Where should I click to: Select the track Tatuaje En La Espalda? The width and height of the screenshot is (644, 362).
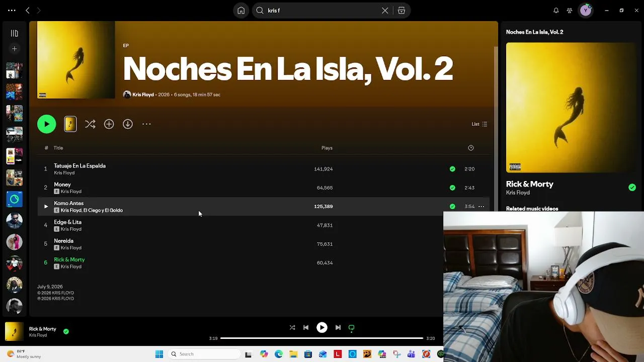click(x=79, y=166)
